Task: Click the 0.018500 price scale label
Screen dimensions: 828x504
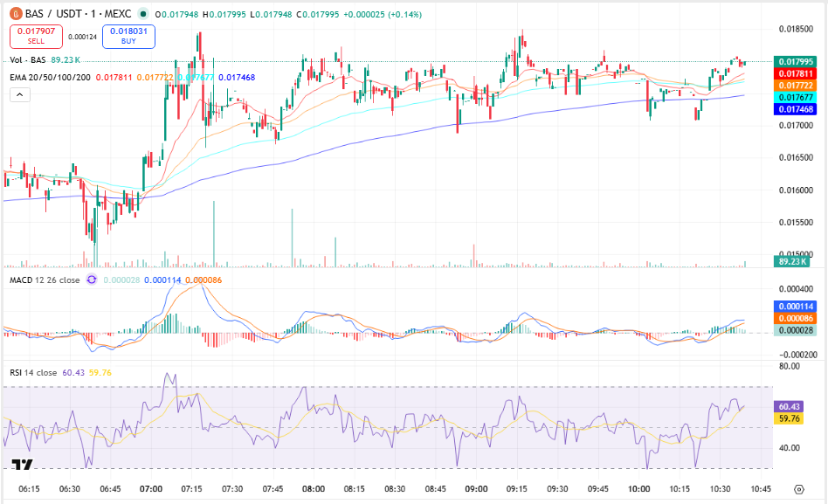Action: (x=796, y=29)
